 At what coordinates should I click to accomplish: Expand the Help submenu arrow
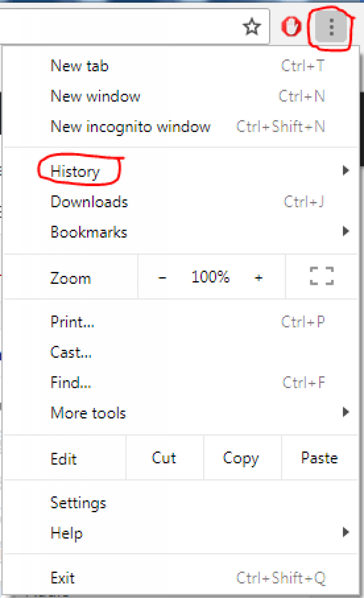346,532
